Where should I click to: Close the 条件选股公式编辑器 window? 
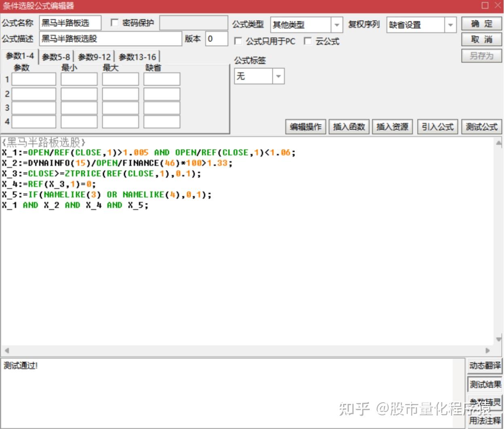click(498, 5)
